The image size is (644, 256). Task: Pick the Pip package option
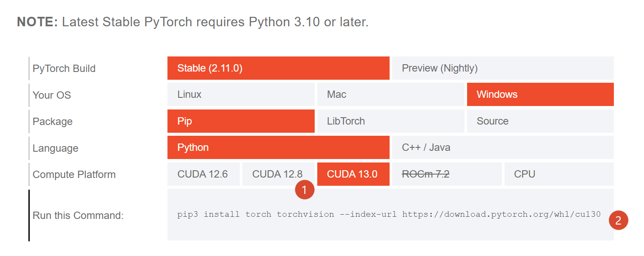pyautogui.click(x=241, y=121)
